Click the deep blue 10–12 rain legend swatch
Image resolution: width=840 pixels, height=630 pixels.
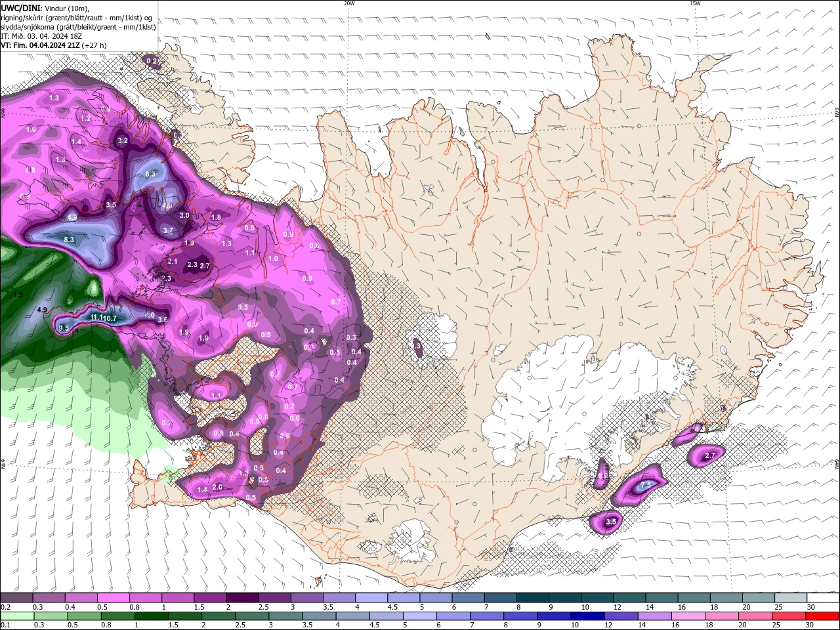589,616
